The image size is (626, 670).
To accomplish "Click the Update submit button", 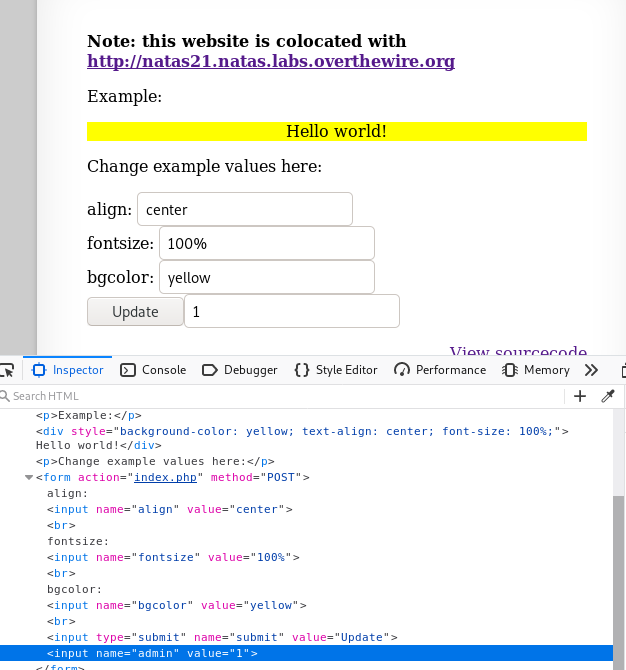I will 135,312.
